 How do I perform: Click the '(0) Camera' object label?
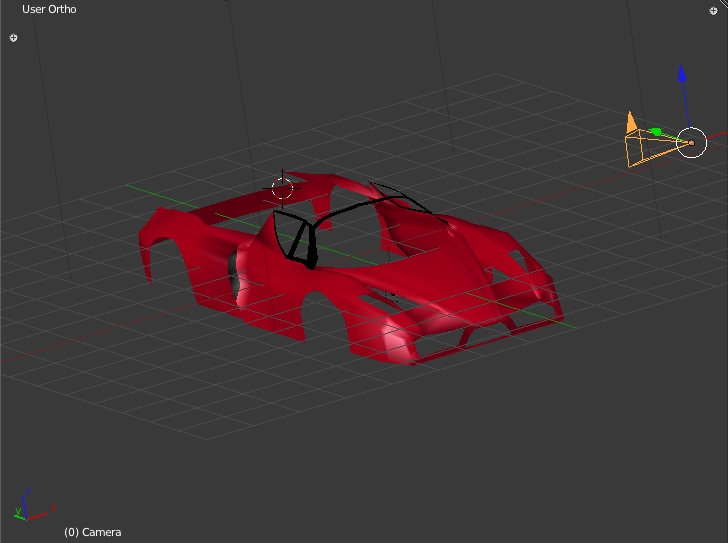93,532
